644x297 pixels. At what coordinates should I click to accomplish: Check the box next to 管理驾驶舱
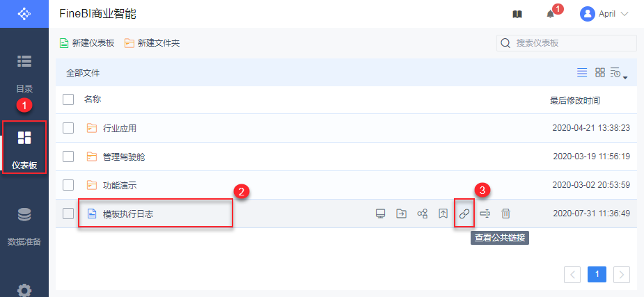point(68,156)
